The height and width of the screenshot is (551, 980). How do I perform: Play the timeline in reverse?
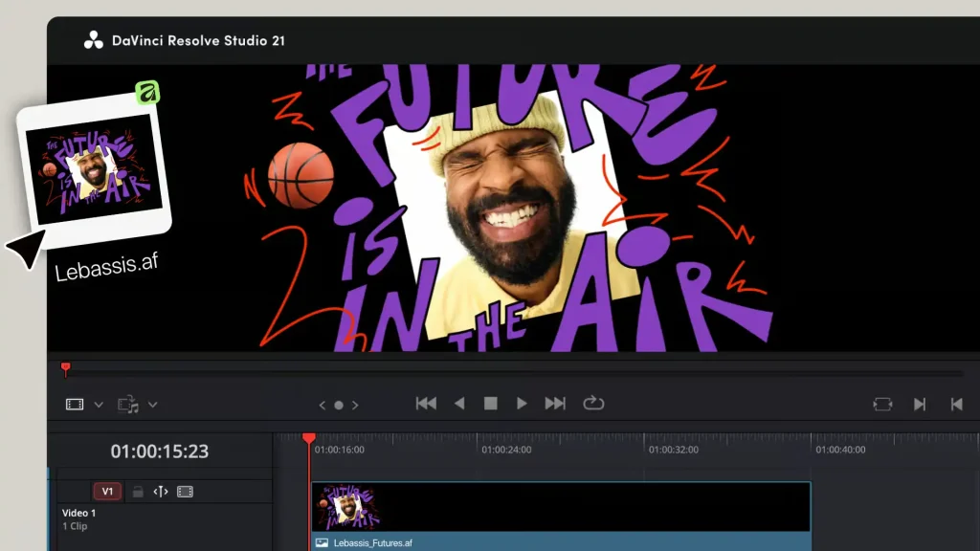(x=459, y=404)
